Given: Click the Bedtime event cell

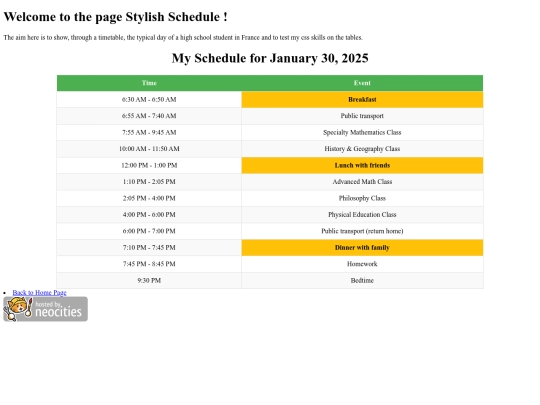Looking at the screenshot, I should click(362, 280).
